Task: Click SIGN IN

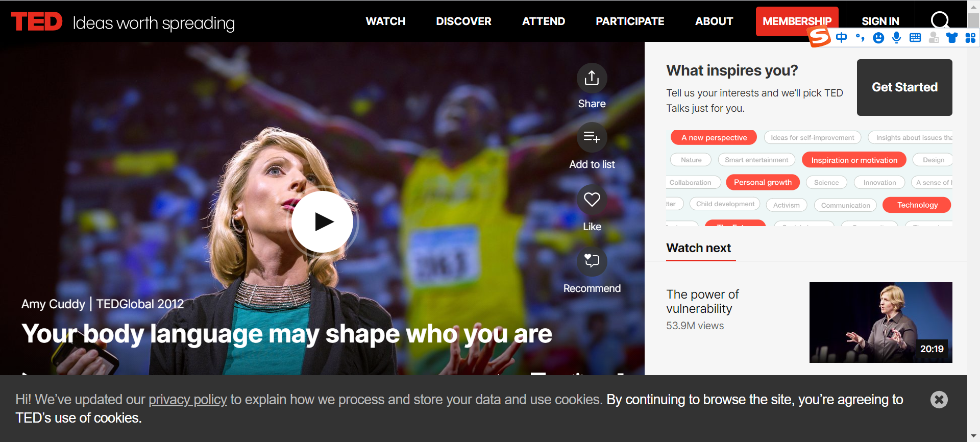Action: (x=880, y=21)
